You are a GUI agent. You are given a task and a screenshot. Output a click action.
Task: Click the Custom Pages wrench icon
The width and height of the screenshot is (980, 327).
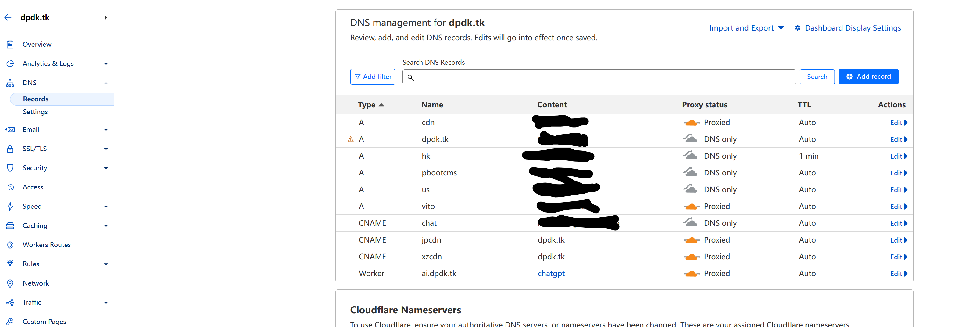[10, 322]
